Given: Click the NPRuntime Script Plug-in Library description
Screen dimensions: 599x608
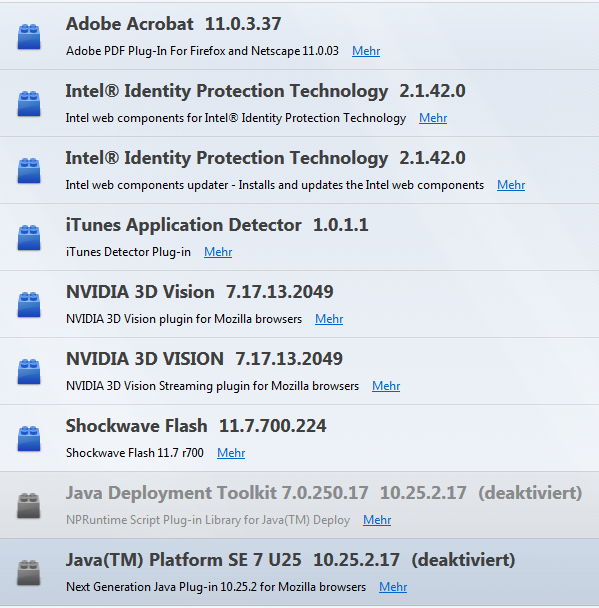Looking at the screenshot, I should (x=208, y=520).
